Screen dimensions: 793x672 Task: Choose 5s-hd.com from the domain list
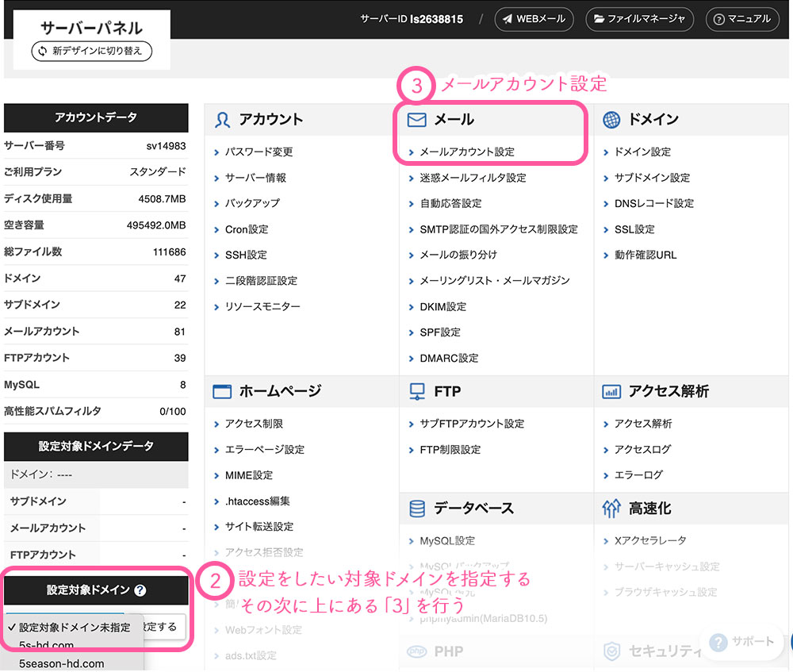(47, 645)
